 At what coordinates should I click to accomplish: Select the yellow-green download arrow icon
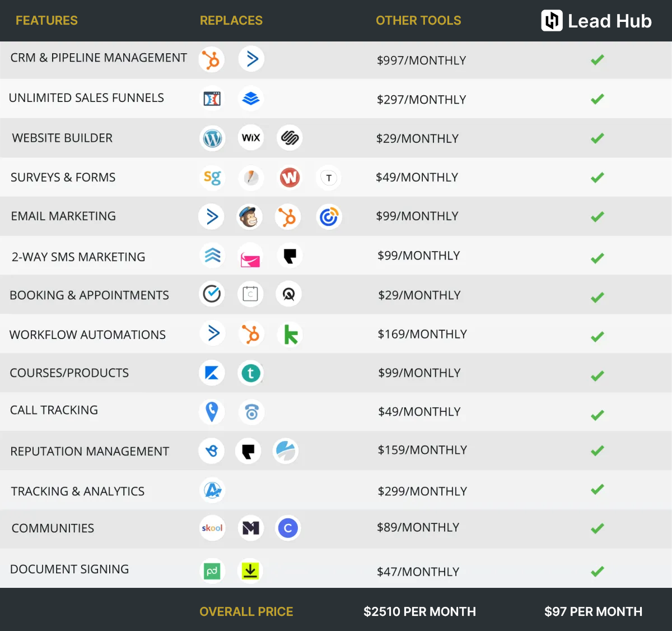250,571
